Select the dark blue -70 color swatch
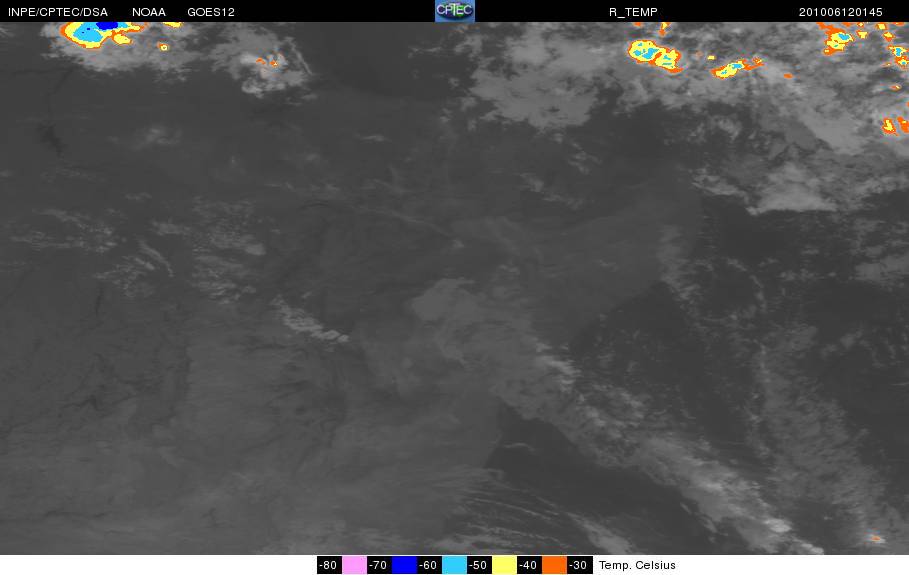This screenshot has width=909, height=575. [x=405, y=565]
